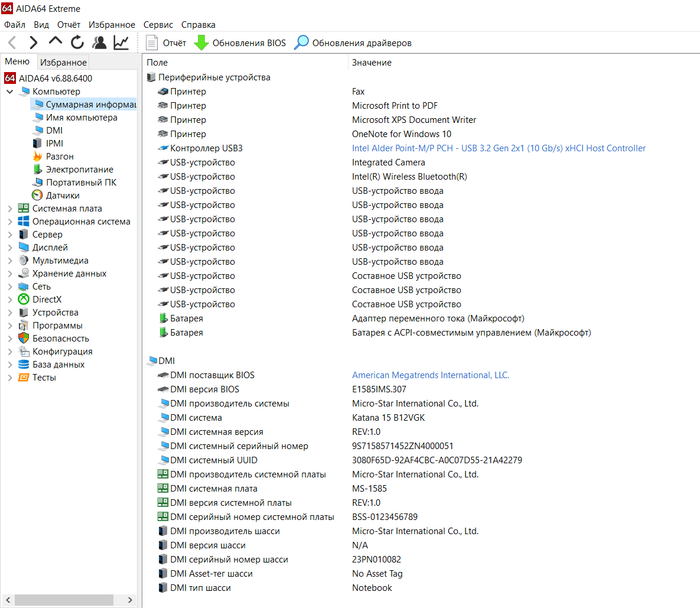This screenshot has height=608, width=700.
Task: Open the Справка menu
Action: pyautogui.click(x=198, y=25)
